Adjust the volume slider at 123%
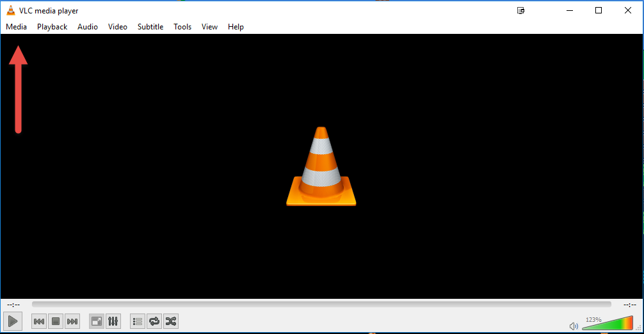The image size is (644, 334). 608,323
